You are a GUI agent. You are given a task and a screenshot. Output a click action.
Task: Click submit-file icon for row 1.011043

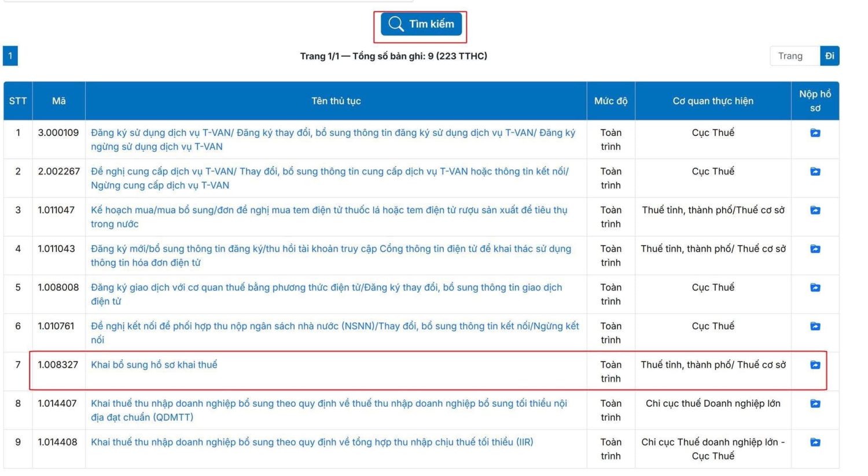click(815, 249)
